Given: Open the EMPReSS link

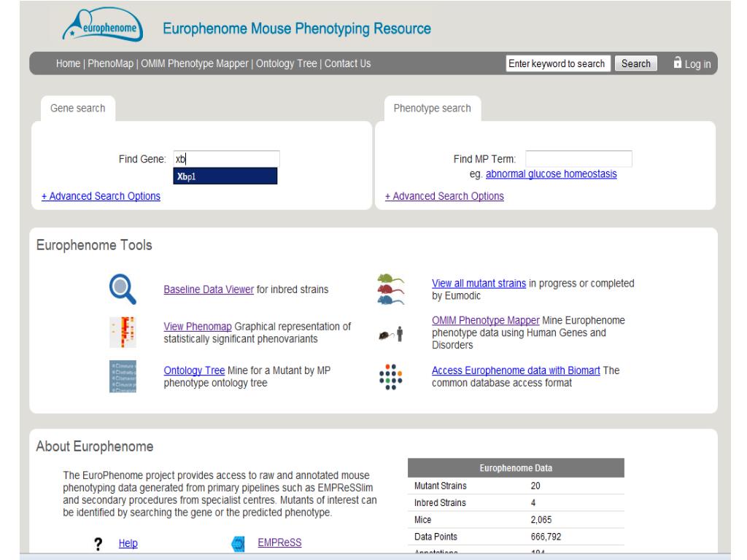Looking at the screenshot, I should point(279,542).
